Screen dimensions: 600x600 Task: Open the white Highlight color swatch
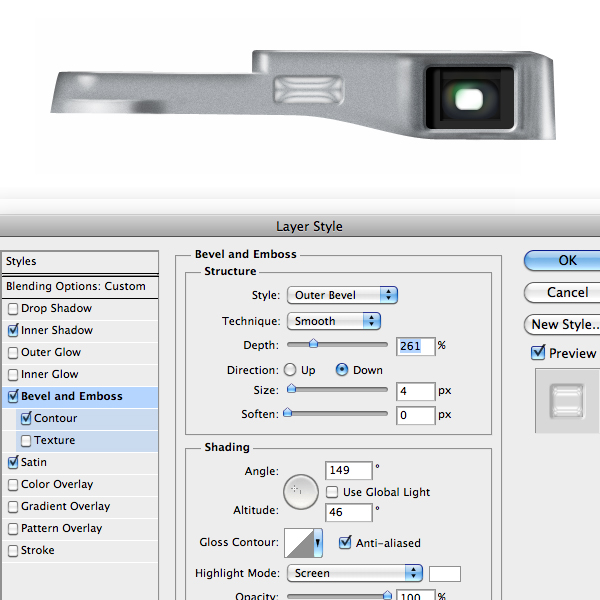[445, 574]
